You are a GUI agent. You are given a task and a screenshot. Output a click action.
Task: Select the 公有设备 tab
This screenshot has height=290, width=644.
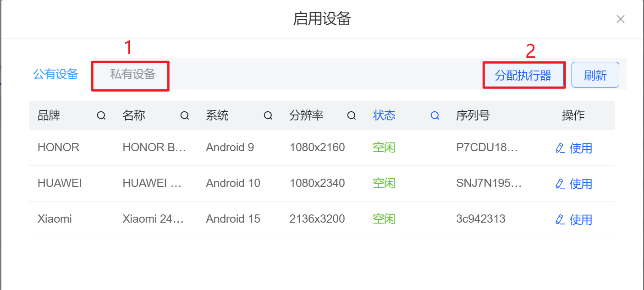coord(55,74)
